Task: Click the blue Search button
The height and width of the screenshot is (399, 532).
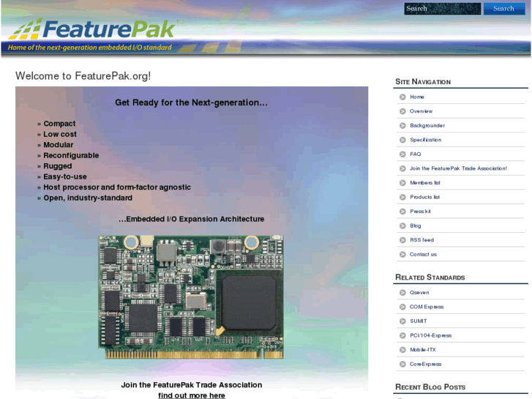Action: 504,9
